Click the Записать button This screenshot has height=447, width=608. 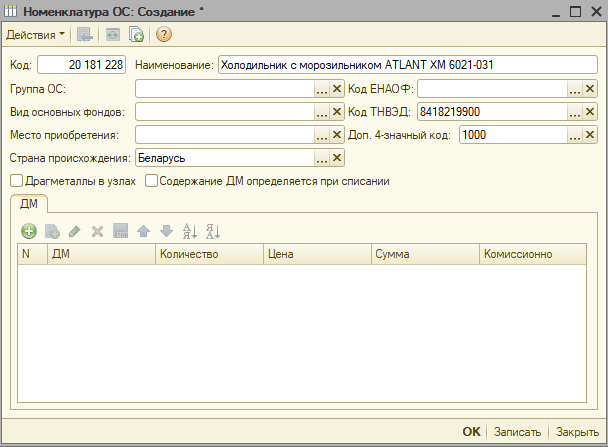(x=518, y=432)
